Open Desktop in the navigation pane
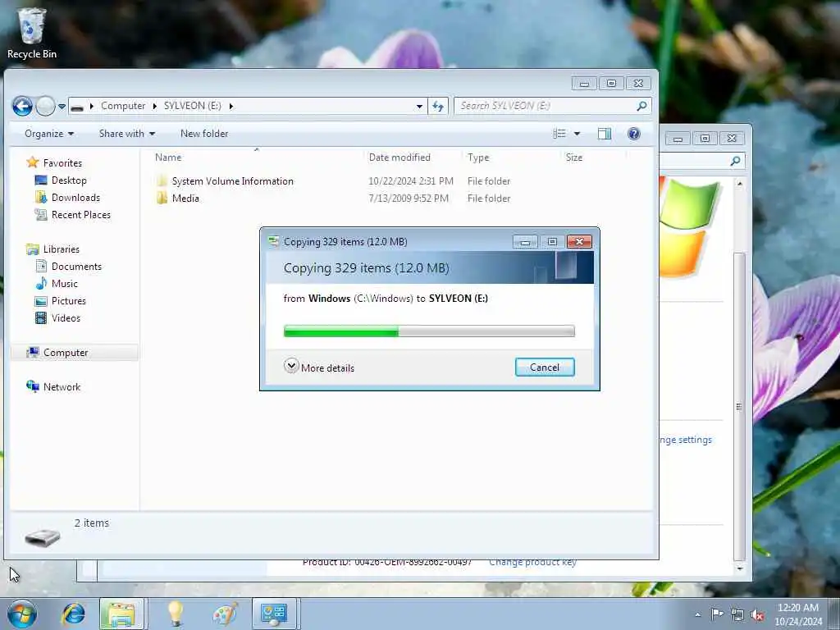This screenshot has height=630, width=840. (x=69, y=180)
